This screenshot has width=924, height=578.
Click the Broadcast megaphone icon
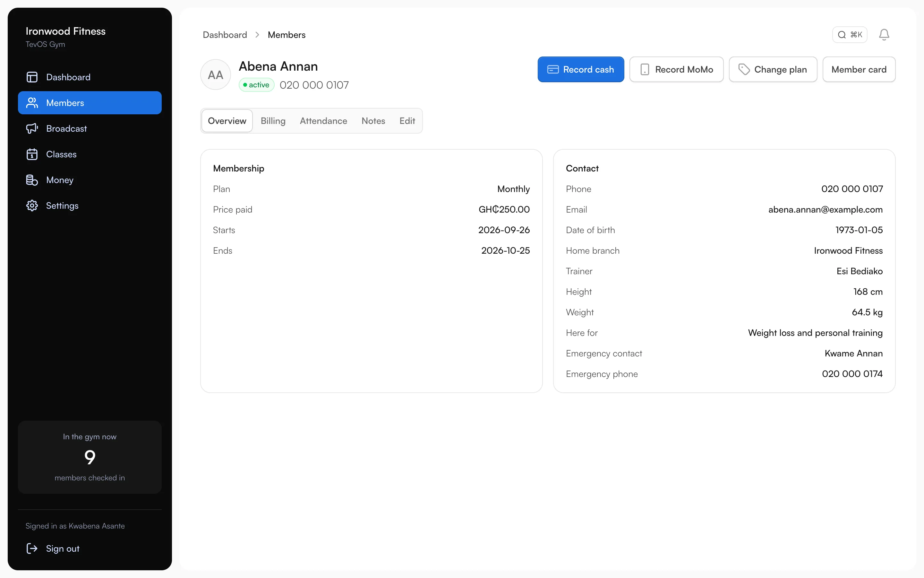pyautogui.click(x=32, y=128)
